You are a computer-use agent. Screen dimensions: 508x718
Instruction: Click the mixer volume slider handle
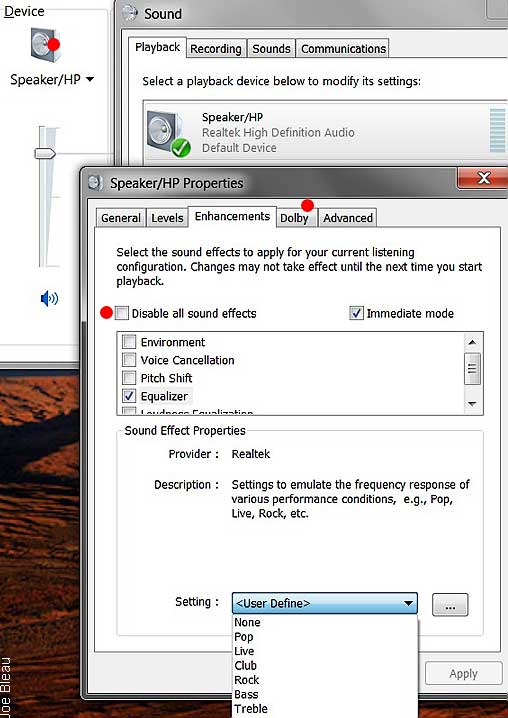click(45, 153)
